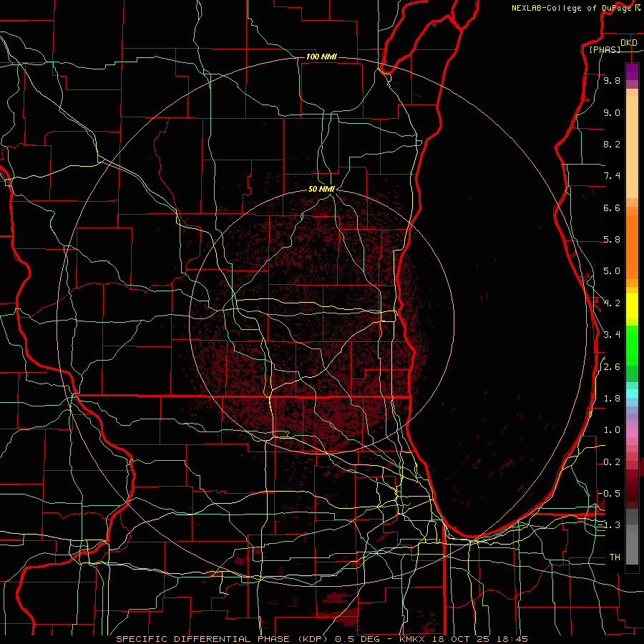
Task: Click the 5.8 value on the scale
Action: click(612, 240)
